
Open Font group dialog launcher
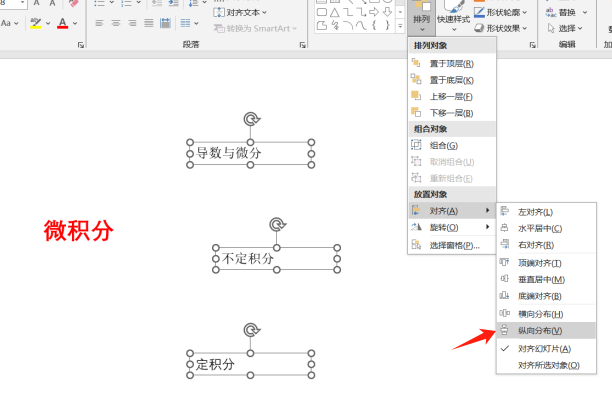(x=81, y=45)
